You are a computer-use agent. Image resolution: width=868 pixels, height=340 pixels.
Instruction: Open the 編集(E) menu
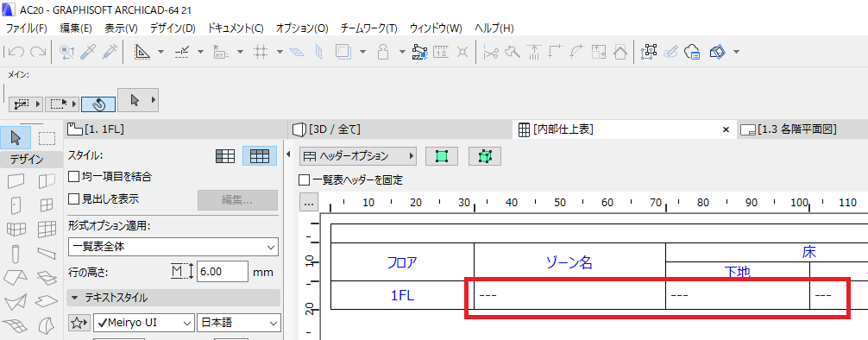pyautogui.click(x=75, y=28)
